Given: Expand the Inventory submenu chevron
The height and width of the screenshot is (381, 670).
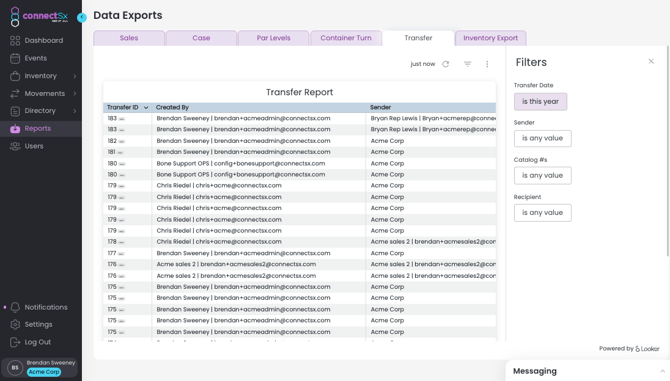Looking at the screenshot, I should click(x=75, y=76).
